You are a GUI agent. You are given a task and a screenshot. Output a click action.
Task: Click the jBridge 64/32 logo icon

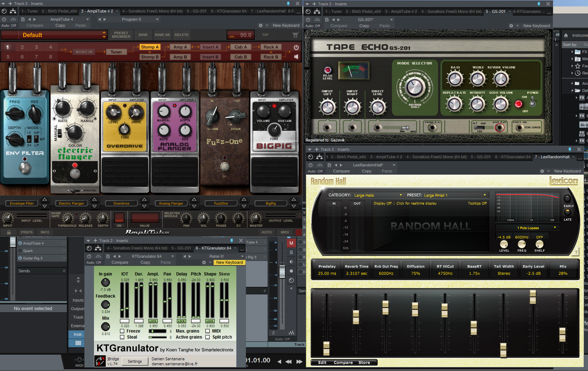100,361
